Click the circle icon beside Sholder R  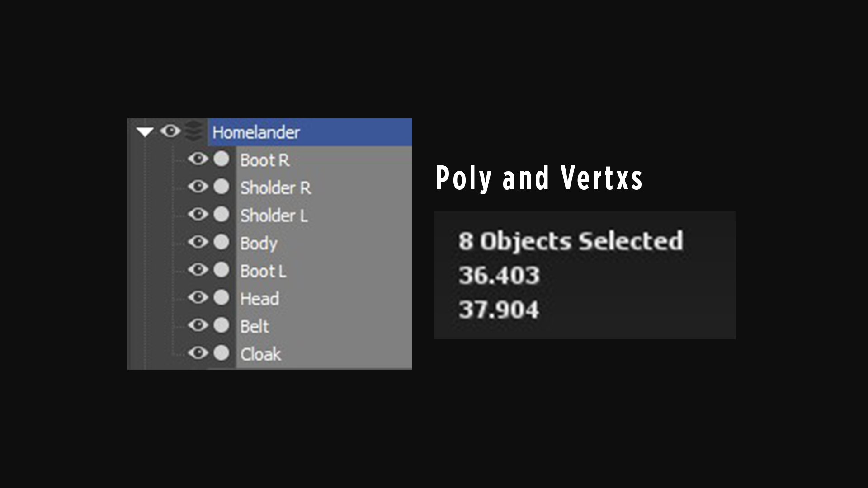click(222, 187)
